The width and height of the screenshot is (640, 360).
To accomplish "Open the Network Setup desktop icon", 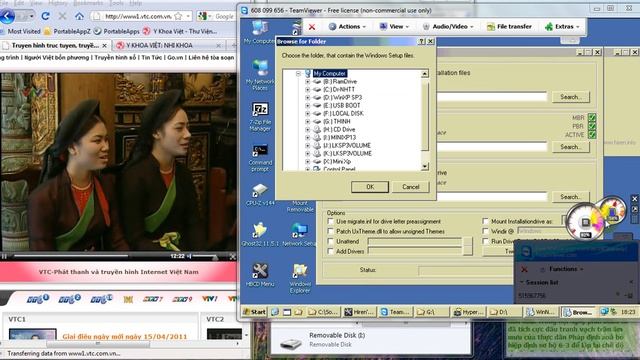I will (x=299, y=234).
